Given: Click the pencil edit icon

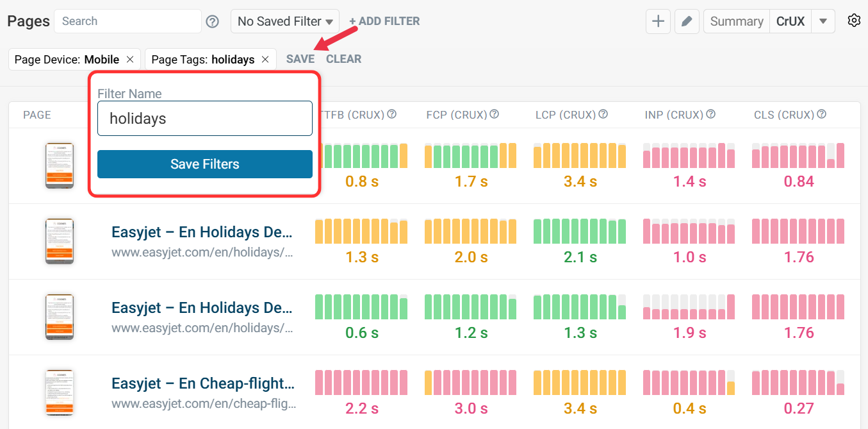Looking at the screenshot, I should tap(687, 21).
